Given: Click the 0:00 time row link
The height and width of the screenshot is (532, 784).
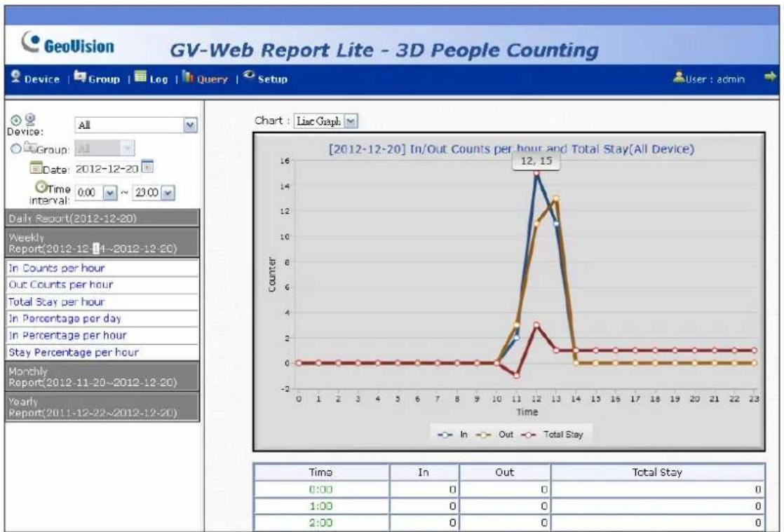Looking at the screenshot, I should pos(320,489).
